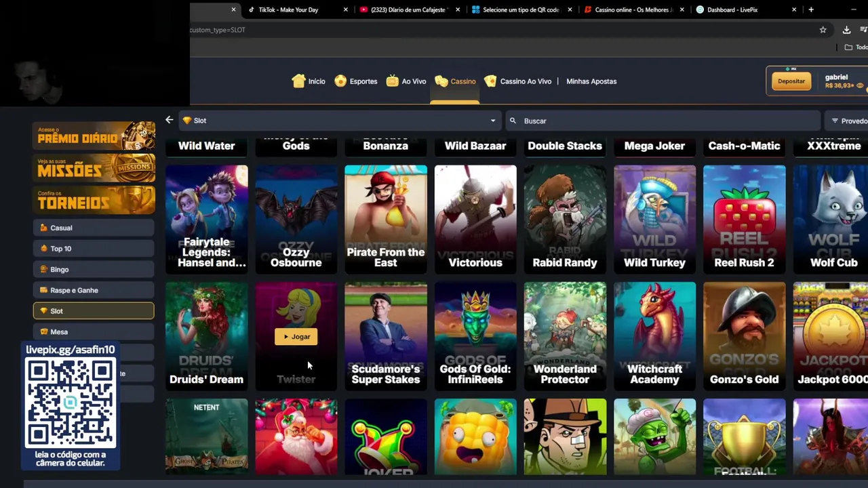The image size is (868, 488).
Task: Open Fairytale Legends: Hansel game
Action: (207, 218)
